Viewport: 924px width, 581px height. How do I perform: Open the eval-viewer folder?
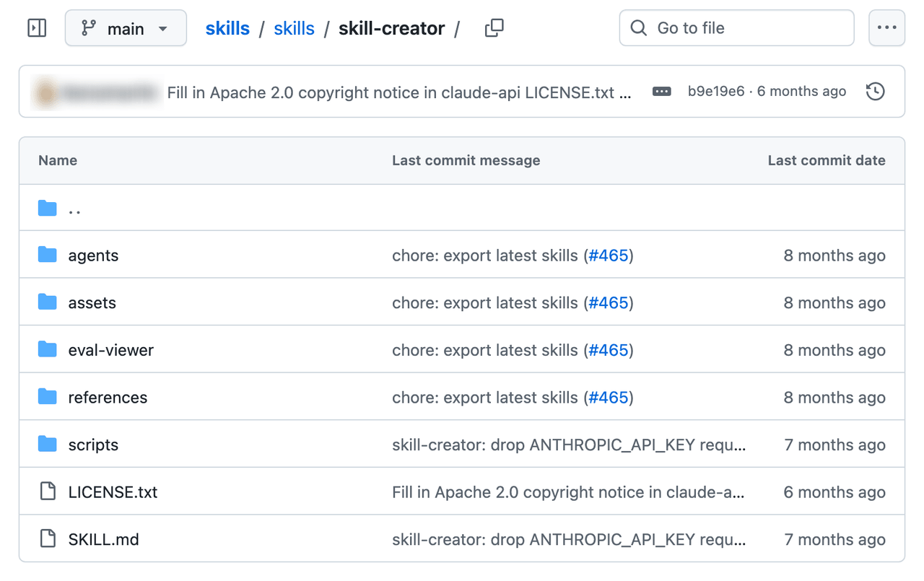pos(110,350)
